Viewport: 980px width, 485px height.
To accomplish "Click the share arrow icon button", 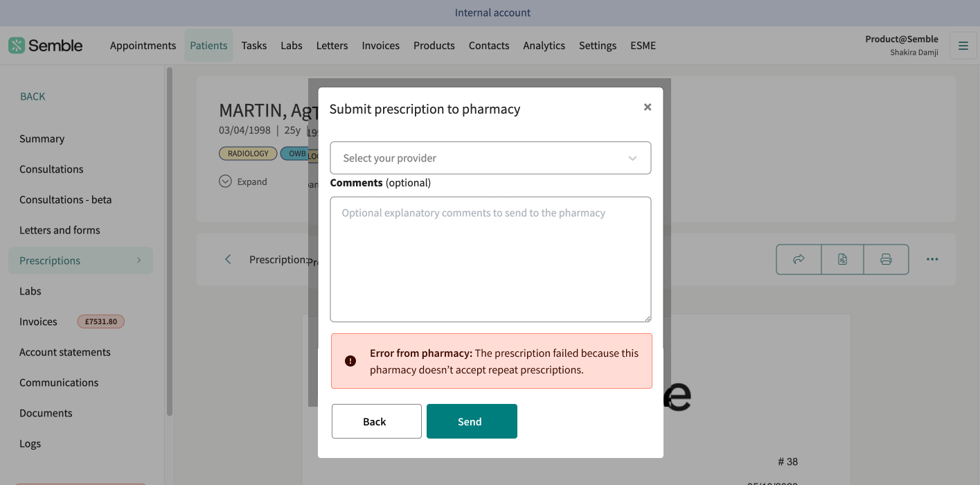I will pyautogui.click(x=799, y=259).
